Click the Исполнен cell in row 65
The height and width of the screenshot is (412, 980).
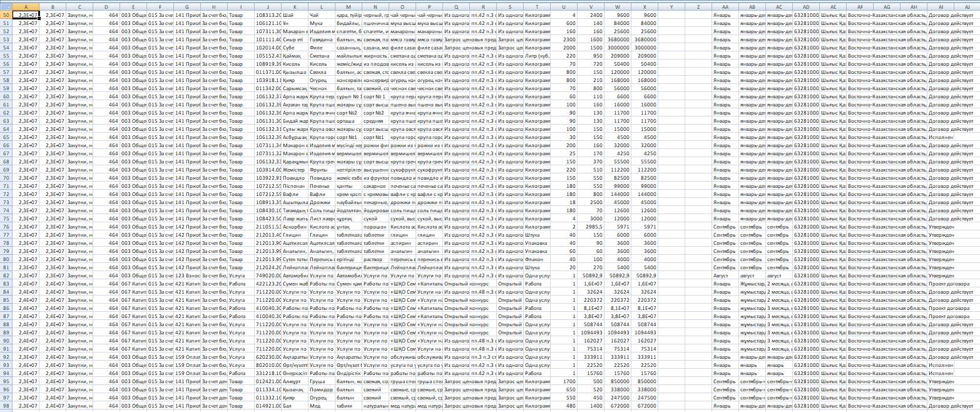pos(941,136)
